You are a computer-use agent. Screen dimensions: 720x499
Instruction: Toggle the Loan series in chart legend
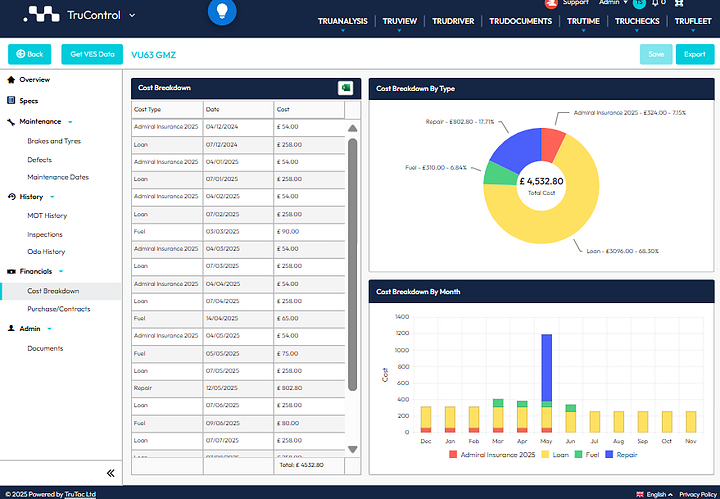[x=555, y=454]
